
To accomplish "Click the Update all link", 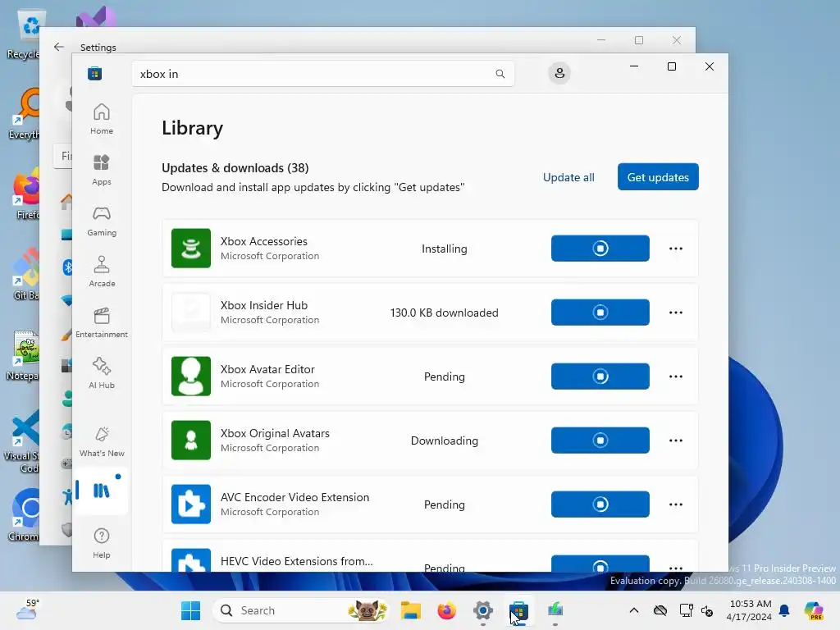I will click(x=568, y=177).
